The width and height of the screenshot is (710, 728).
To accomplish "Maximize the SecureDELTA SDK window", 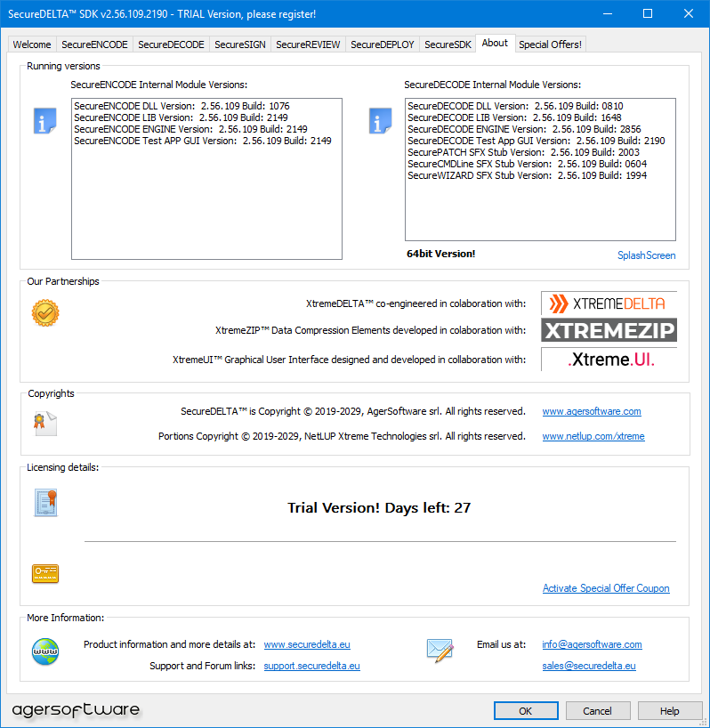I will click(648, 14).
